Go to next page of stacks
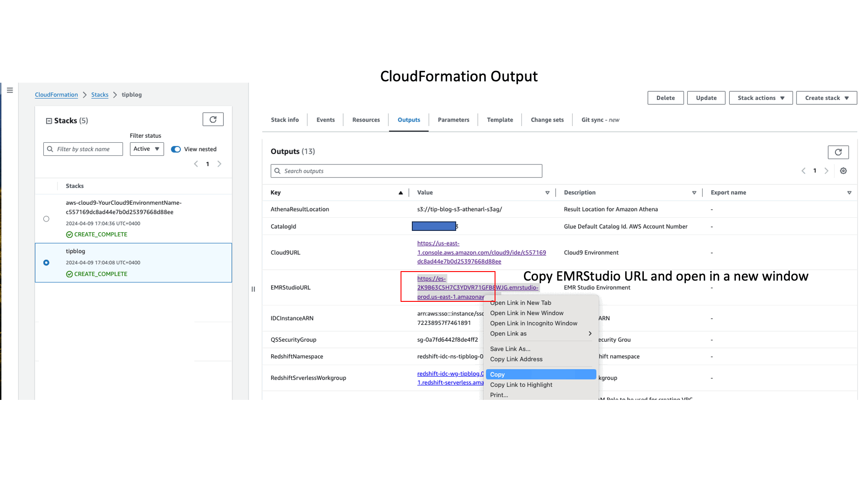This screenshot has width=868, height=488. pos(219,164)
